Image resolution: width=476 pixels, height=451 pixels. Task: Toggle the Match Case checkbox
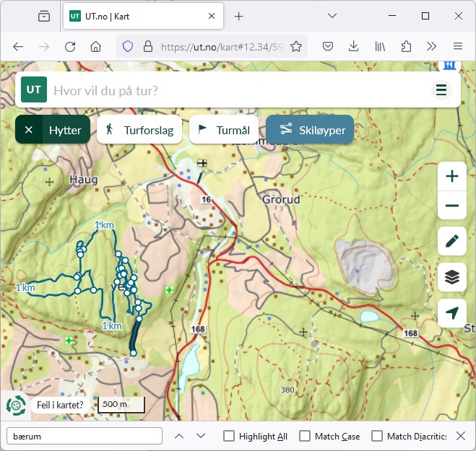click(305, 436)
